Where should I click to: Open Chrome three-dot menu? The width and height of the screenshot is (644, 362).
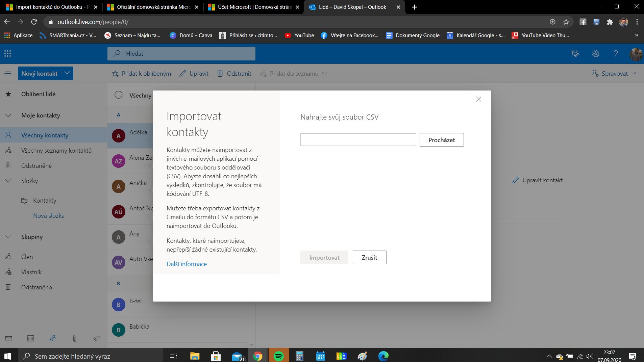click(x=637, y=22)
